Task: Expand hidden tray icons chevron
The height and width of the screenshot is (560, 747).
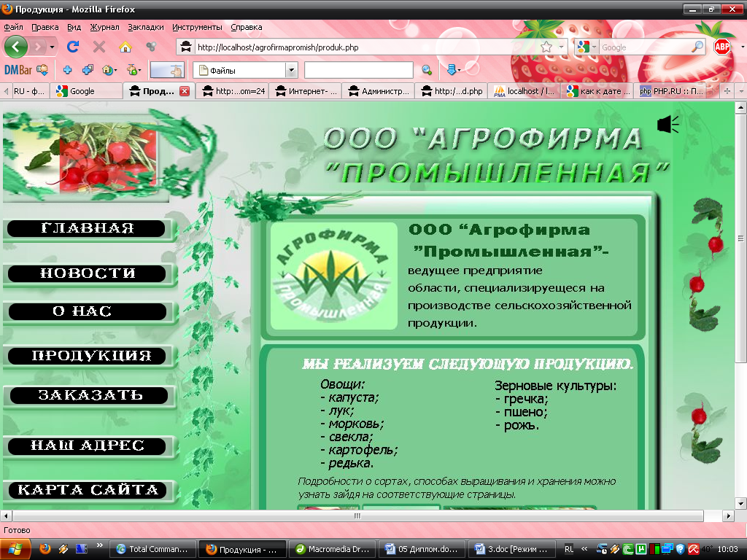Action: pos(584,549)
